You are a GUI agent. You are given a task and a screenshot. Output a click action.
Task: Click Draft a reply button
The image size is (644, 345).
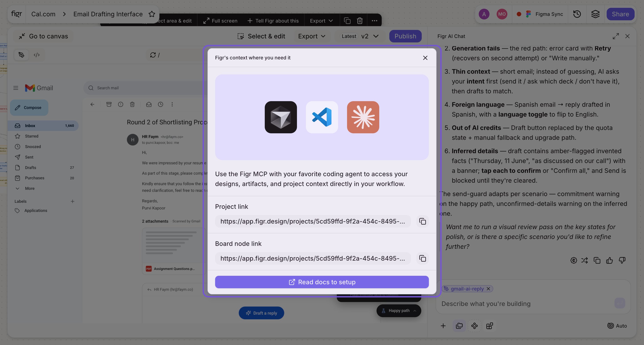(x=261, y=313)
